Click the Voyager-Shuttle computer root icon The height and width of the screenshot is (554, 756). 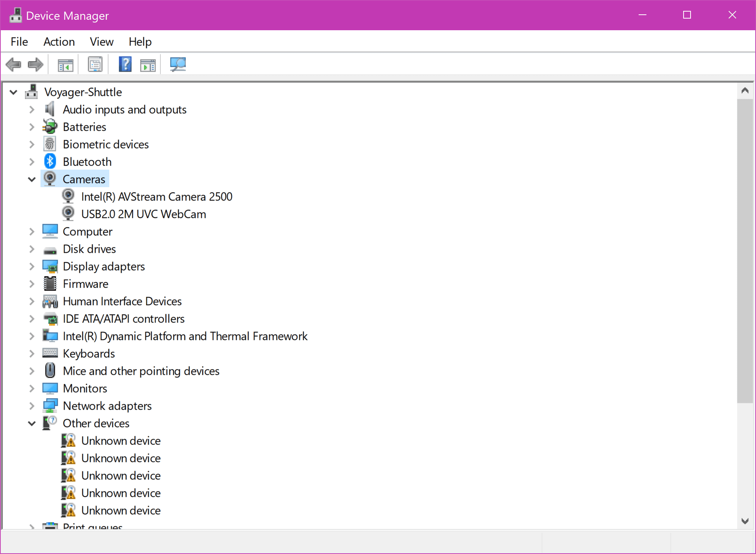click(x=31, y=92)
